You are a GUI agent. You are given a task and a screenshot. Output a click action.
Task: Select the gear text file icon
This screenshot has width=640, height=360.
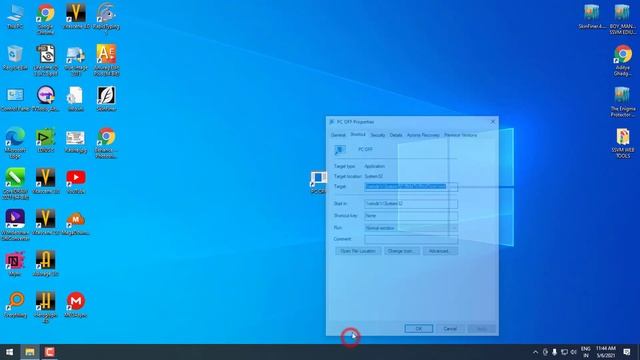[x=76, y=99]
